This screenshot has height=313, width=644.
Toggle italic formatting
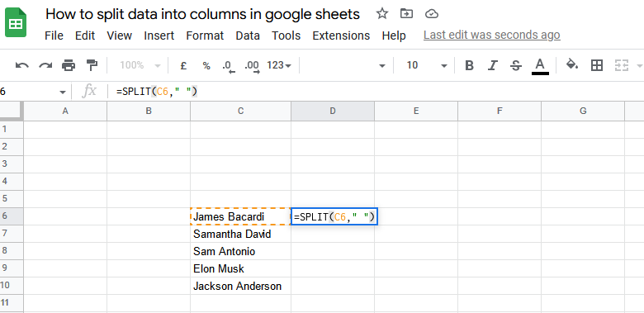(492, 65)
